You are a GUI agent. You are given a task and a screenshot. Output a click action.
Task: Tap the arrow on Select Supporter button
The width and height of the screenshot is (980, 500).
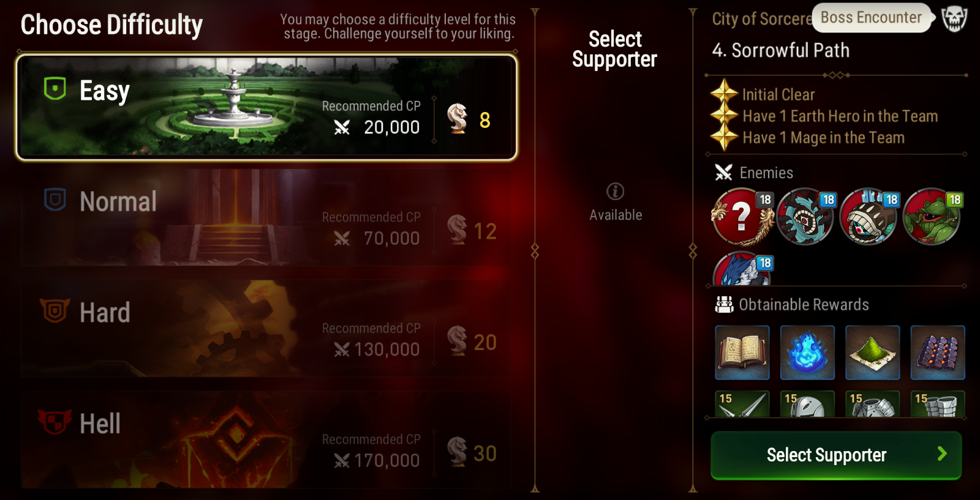tap(942, 453)
